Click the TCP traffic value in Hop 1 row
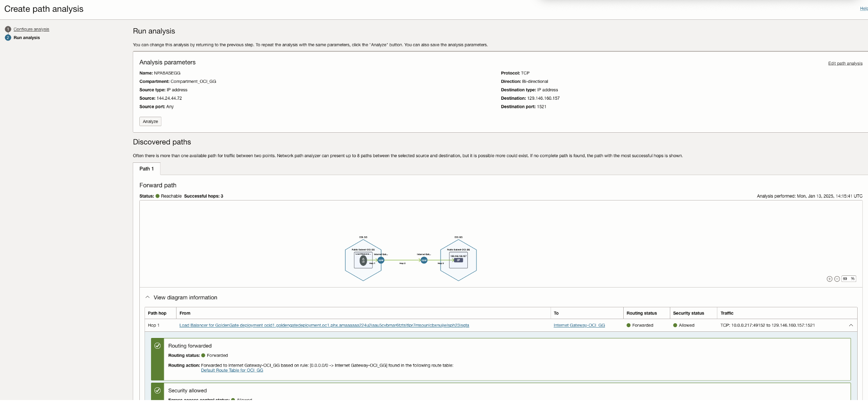The height and width of the screenshot is (401, 868). (768, 325)
